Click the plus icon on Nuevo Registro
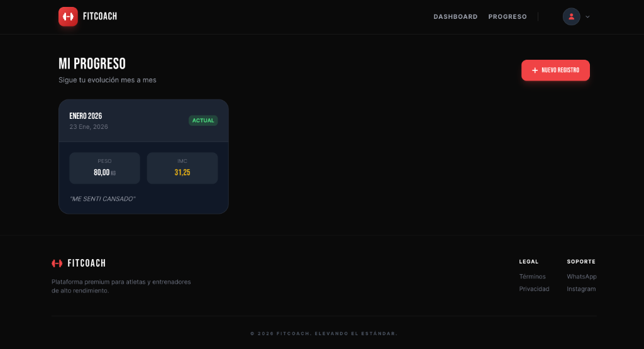 535,70
